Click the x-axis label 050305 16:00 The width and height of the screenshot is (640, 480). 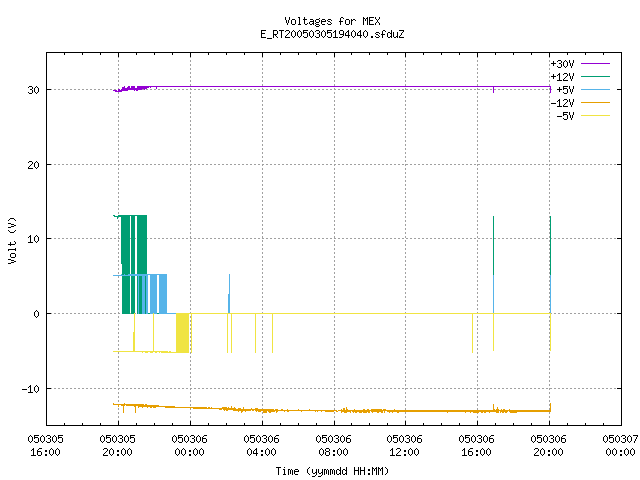pos(45,446)
